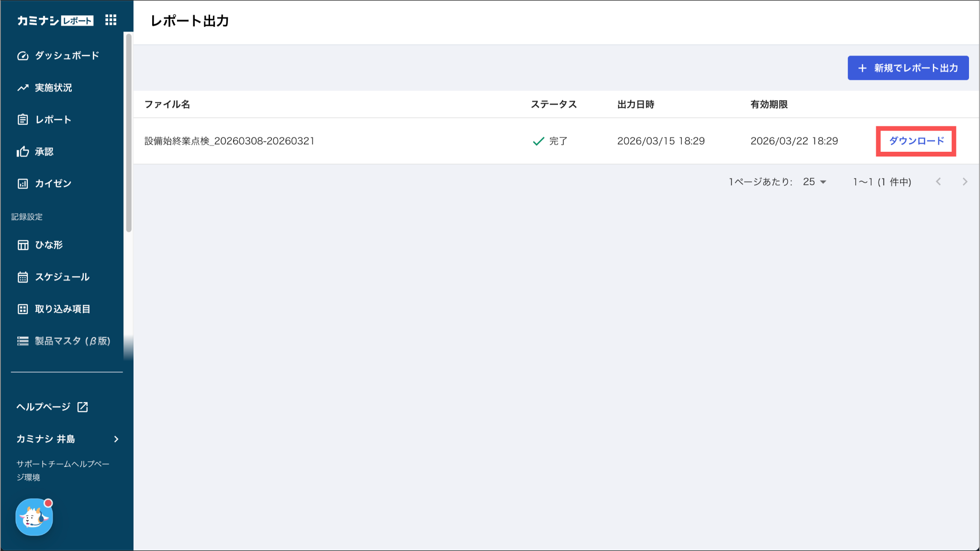The width and height of the screenshot is (980, 551).
Task: Download the 設備始終業点検 report
Action: click(x=916, y=141)
